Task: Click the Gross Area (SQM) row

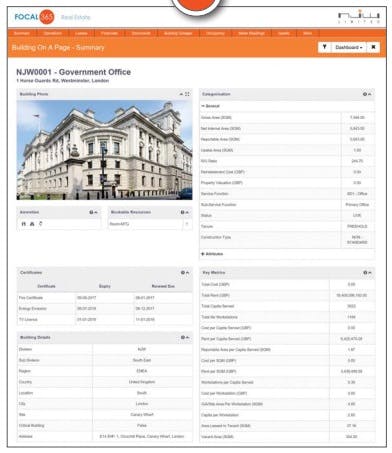Action: (x=287, y=118)
